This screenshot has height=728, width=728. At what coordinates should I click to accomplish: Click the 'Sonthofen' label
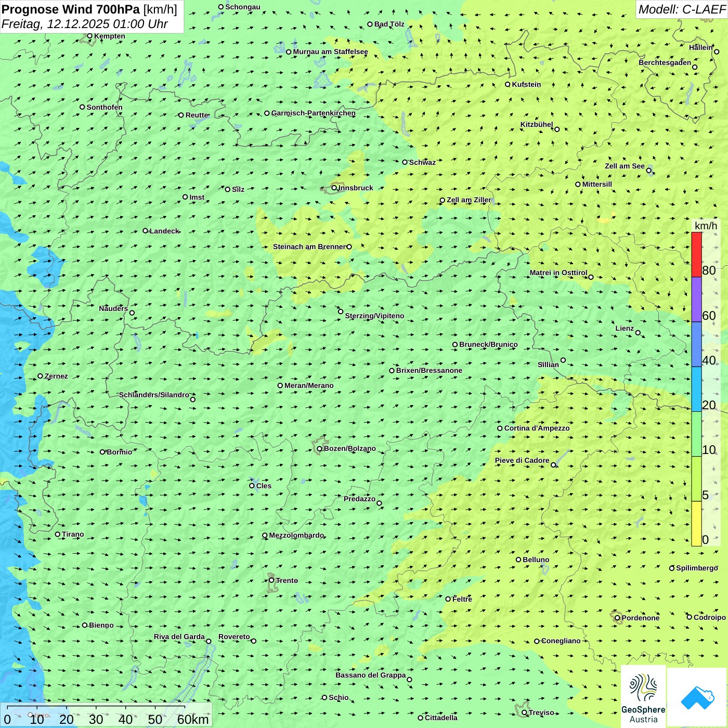(x=105, y=107)
